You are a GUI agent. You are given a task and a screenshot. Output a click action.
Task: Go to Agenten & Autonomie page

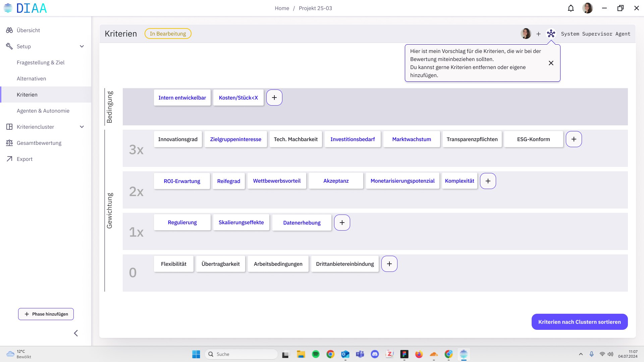pos(43,111)
